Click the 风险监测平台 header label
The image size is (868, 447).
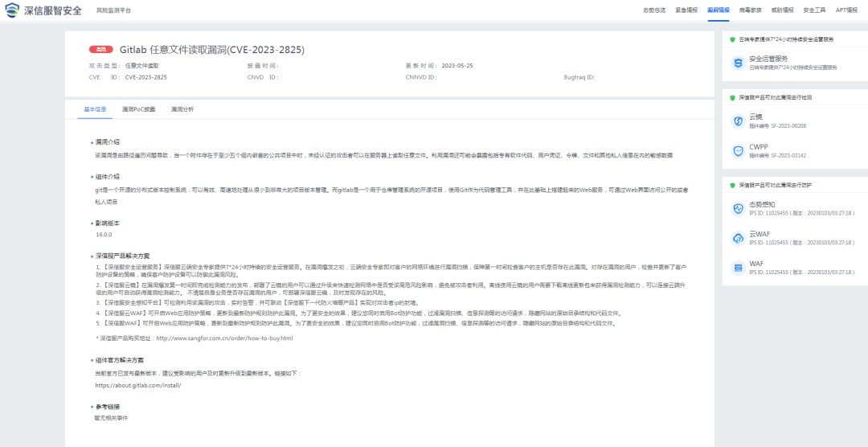click(114, 11)
